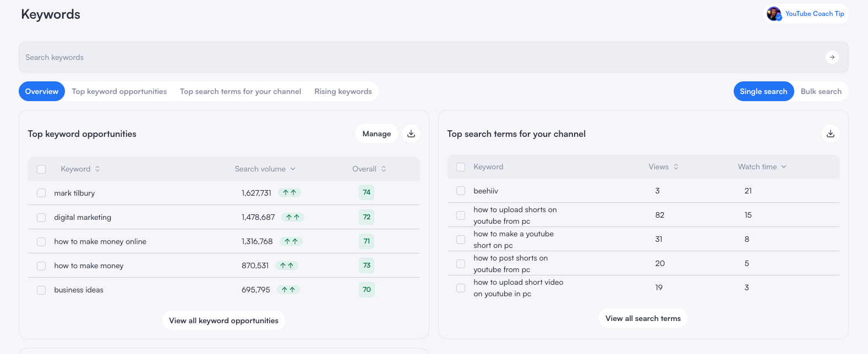Check the how to make money online checkbox
868x354 pixels.
(x=41, y=242)
